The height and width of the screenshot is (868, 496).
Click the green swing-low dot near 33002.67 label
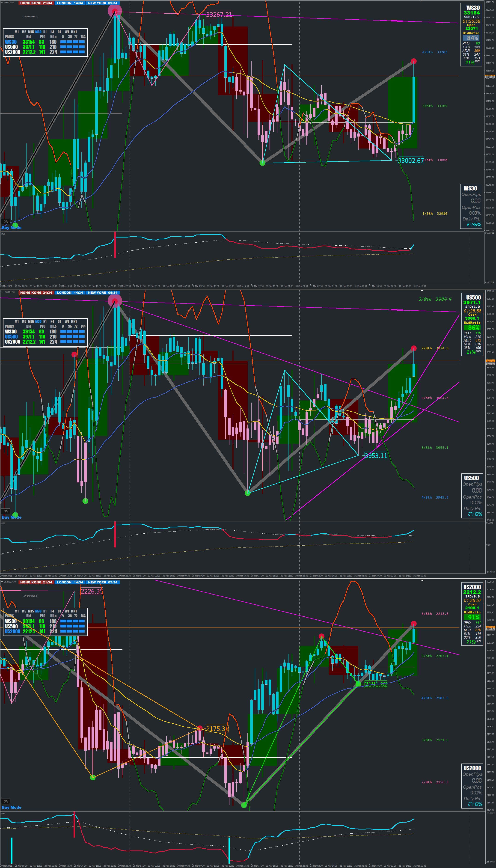pos(262,163)
